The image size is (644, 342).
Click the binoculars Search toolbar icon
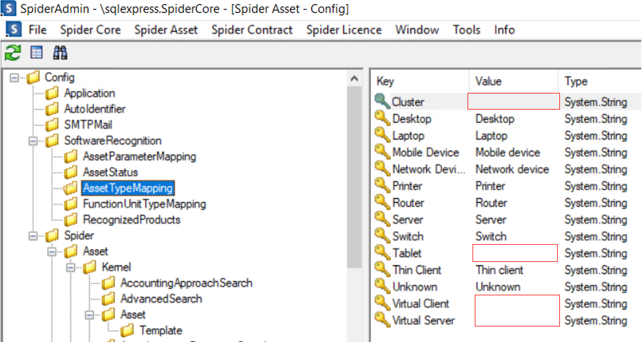click(60, 53)
